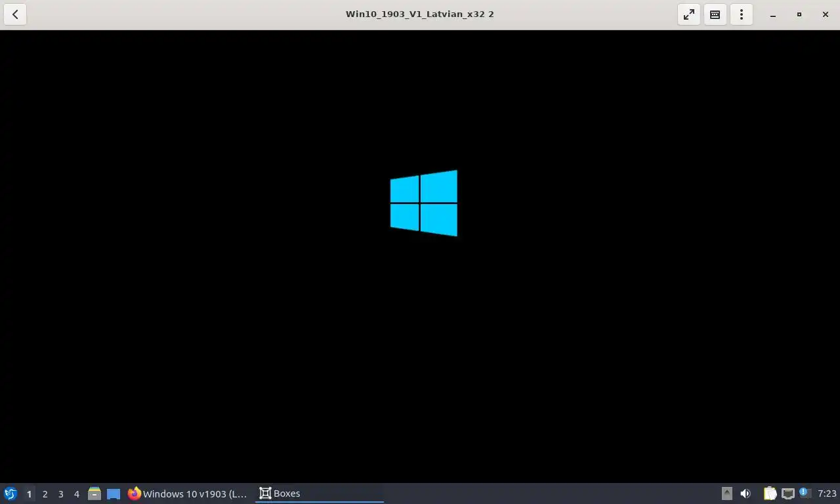Close the Boxes window
Screen dimensions: 840x504
(x=826, y=14)
